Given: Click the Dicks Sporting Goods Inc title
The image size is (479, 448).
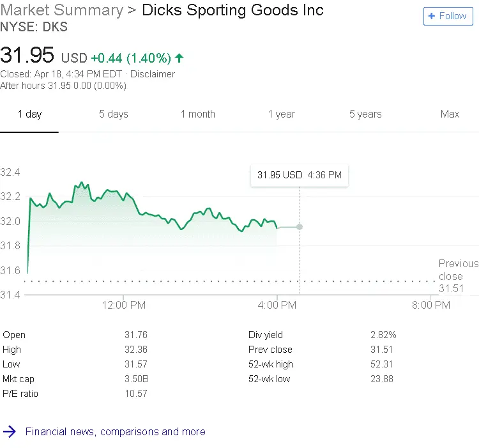Looking at the screenshot, I should [232, 10].
